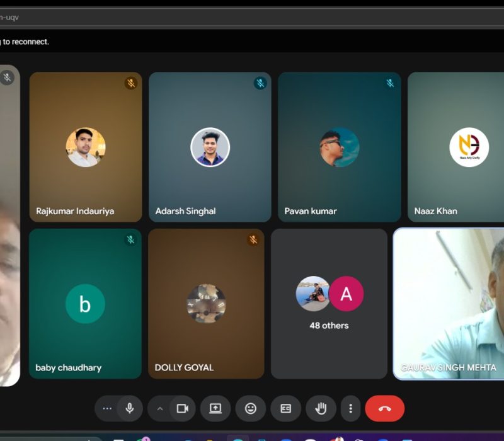Click the muted mic icon on baby chaudhary's tile

pos(130,239)
